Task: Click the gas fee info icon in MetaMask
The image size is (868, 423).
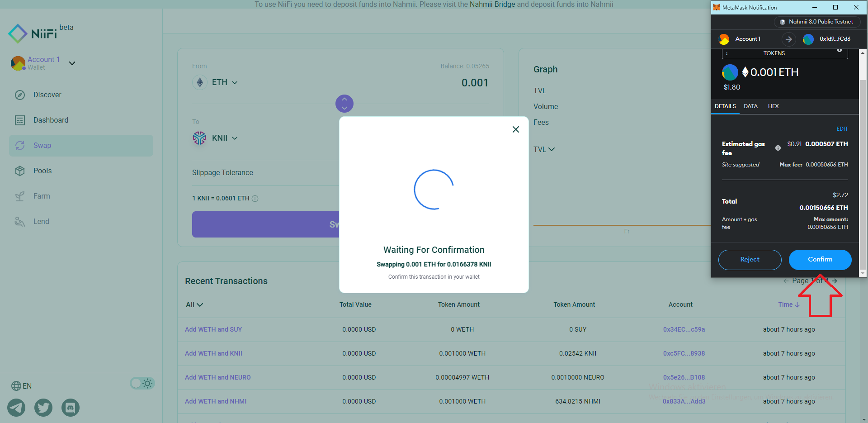Action: [x=778, y=148]
